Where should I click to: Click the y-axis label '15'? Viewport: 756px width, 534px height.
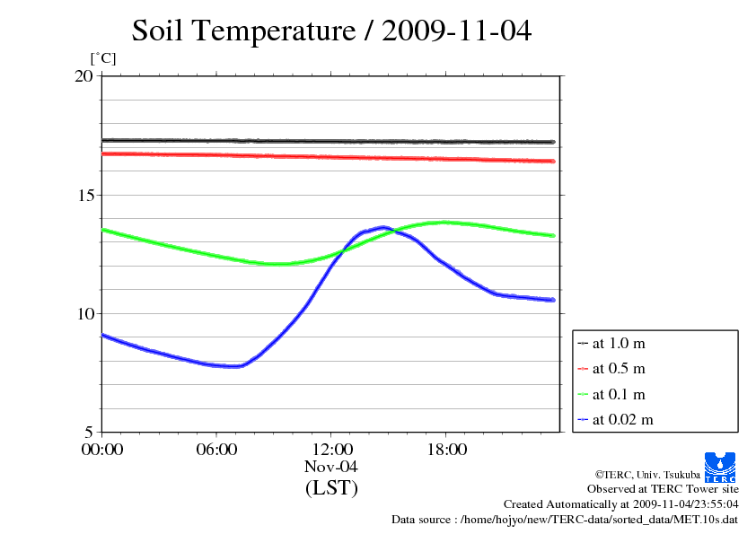[x=85, y=195]
